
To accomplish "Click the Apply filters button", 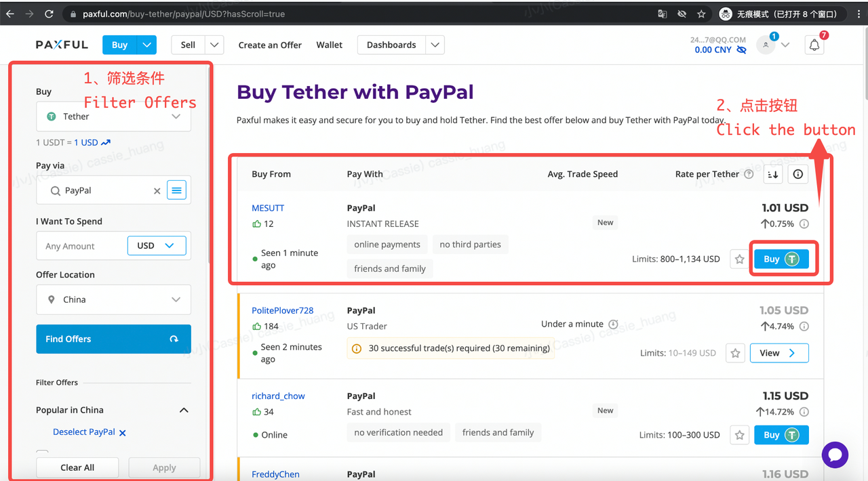I will click(x=164, y=467).
